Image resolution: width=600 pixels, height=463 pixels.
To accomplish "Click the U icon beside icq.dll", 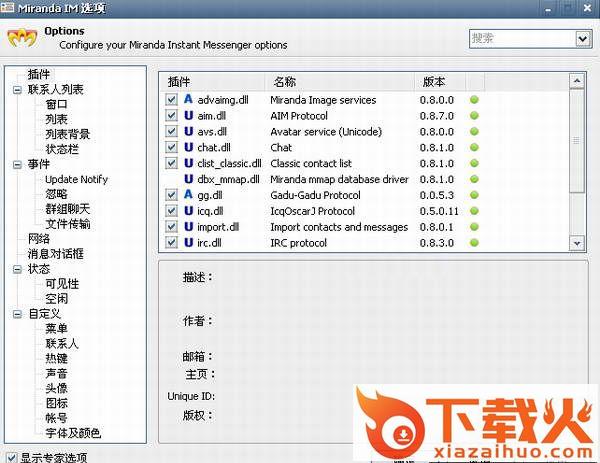I will (x=188, y=210).
